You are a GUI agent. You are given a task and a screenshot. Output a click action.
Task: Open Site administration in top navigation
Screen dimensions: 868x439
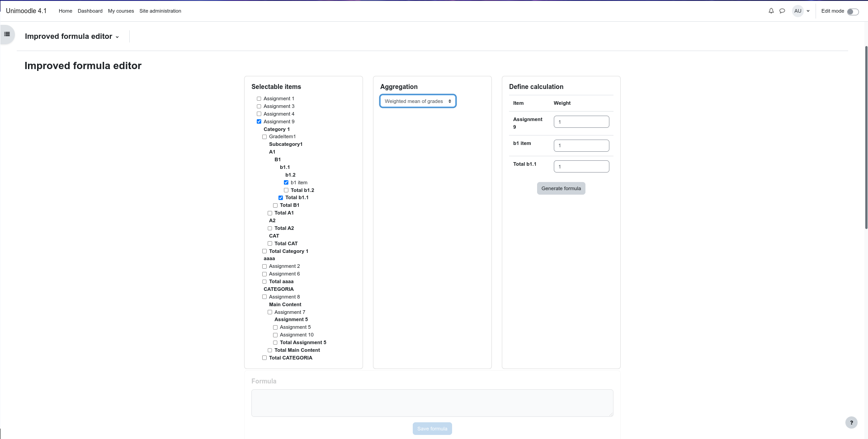tap(160, 11)
